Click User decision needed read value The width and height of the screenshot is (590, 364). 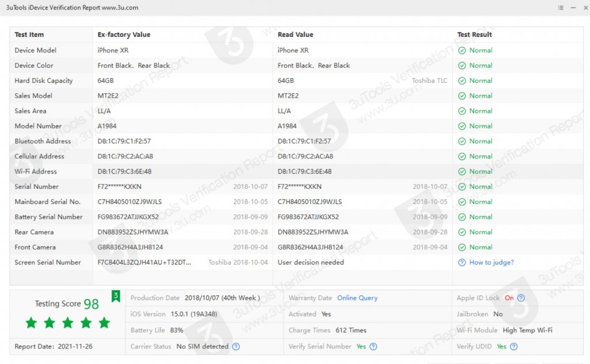coord(311,263)
